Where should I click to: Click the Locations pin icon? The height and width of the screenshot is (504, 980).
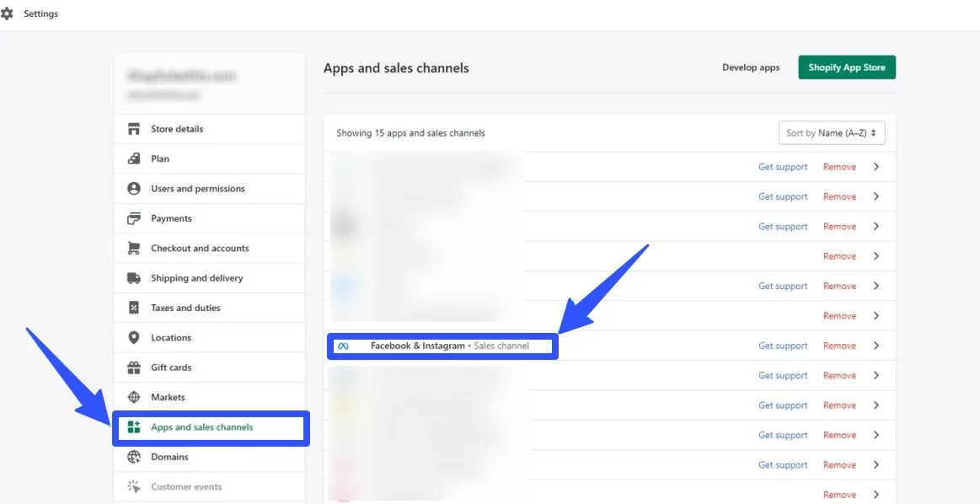[x=133, y=338]
